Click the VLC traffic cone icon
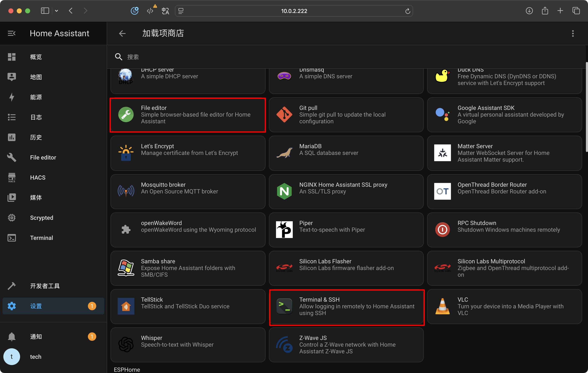The image size is (588, 373). point(442,306)
